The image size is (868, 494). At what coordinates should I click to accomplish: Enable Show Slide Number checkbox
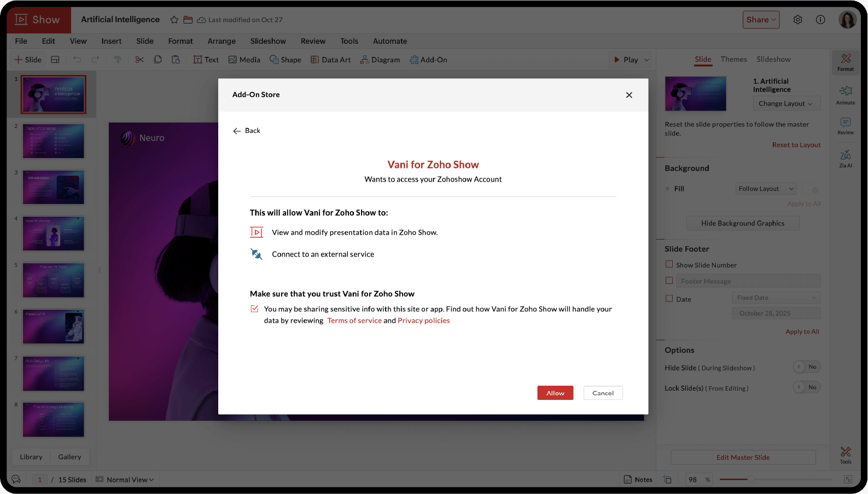click(x=669, y=264)
